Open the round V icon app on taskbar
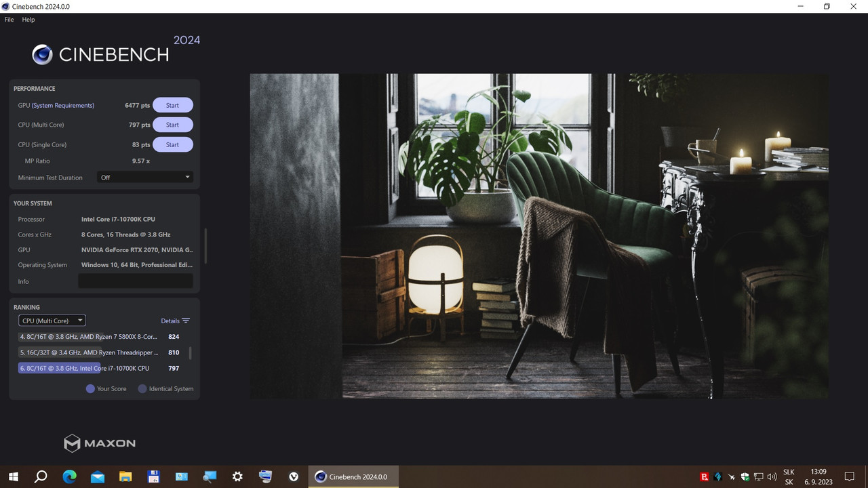This screenshot has height=488, width=868. pyautogui.click(x=294, y=476)
